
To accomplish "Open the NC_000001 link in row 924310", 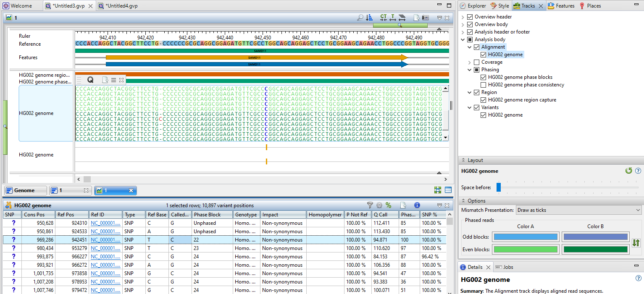I will coord(105,223).
